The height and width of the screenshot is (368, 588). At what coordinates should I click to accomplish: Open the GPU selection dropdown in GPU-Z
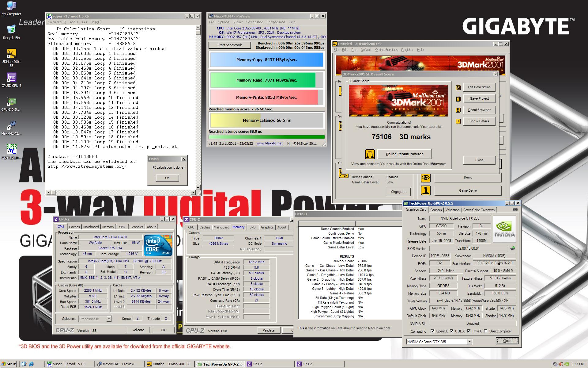pos(469,342)
